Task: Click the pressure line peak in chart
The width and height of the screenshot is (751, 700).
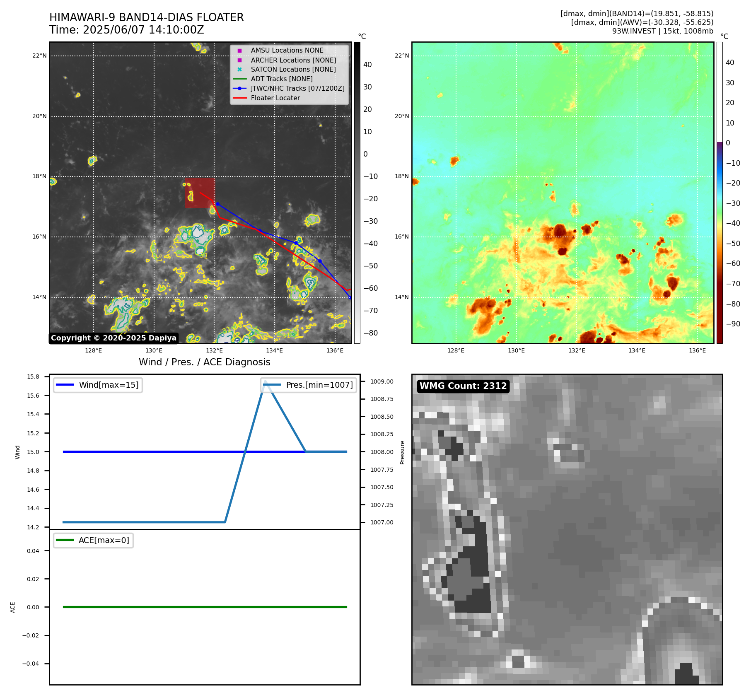Action: 265,381
